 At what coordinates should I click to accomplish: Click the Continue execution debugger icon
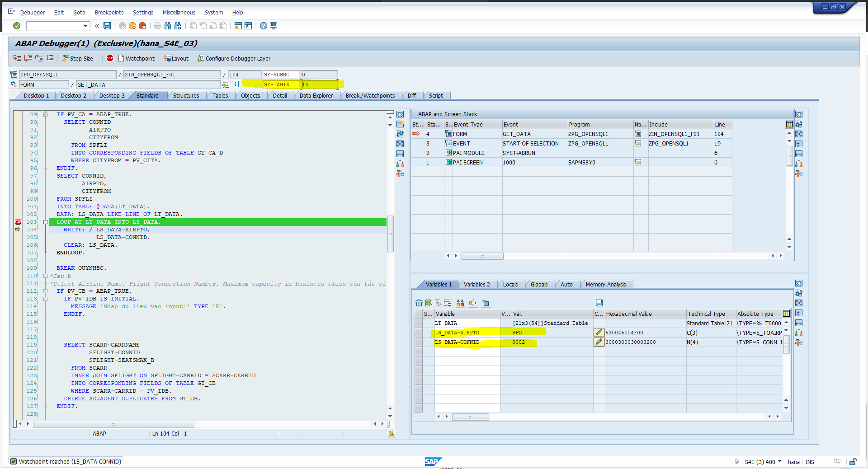click(50, 58)
